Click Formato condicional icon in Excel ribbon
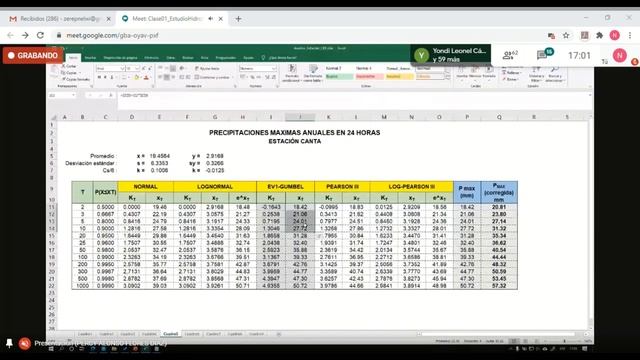The image size is (640, 360). pos(291,73)
